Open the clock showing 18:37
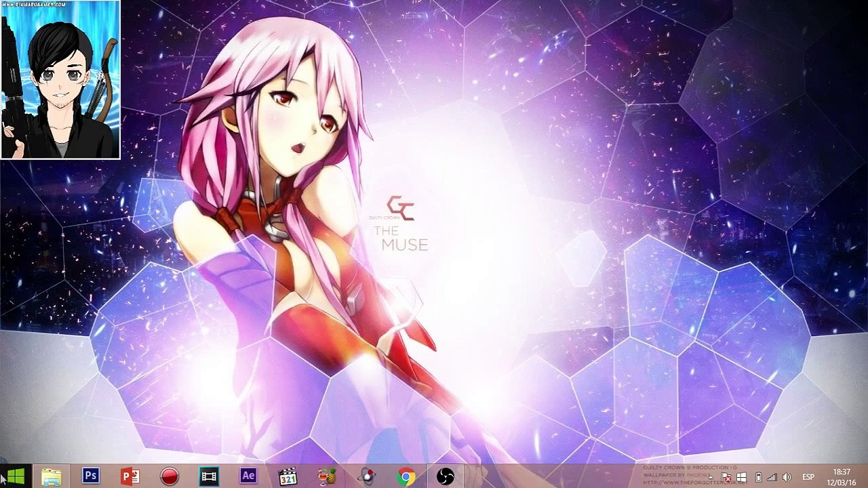 click(841, 477)
